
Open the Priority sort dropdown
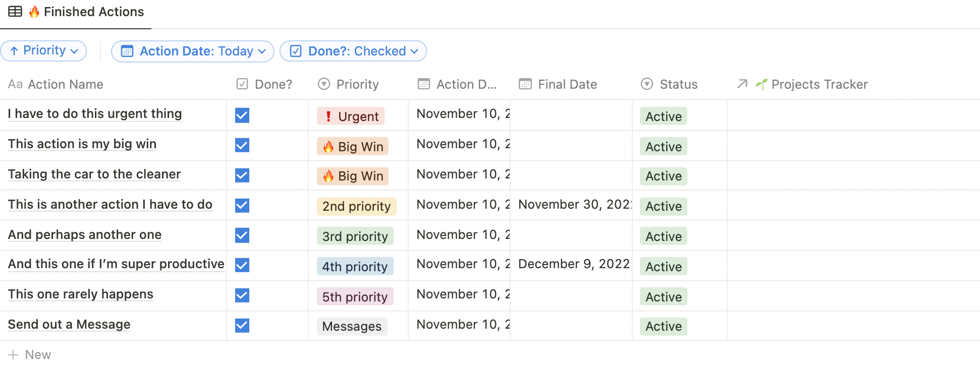point(44,51)
